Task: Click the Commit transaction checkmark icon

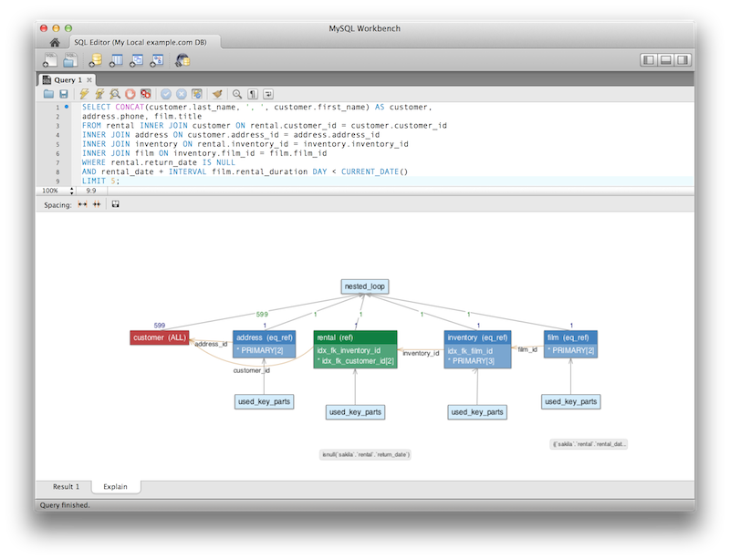Action: pyautogui.click(x=165, y=93)
